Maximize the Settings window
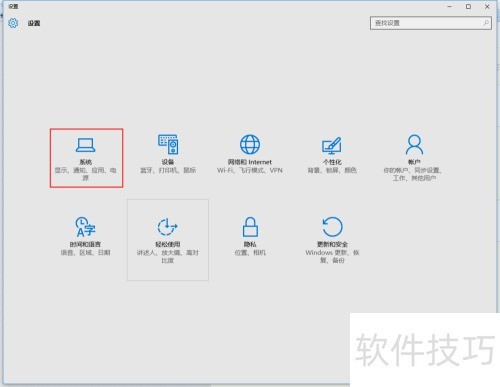The width and height of the screenshot is (500, 387). click(468, 6)
